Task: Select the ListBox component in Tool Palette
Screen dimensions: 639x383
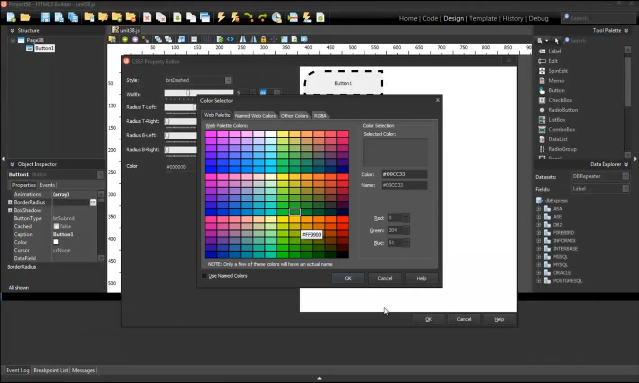Action: point(556,119)
